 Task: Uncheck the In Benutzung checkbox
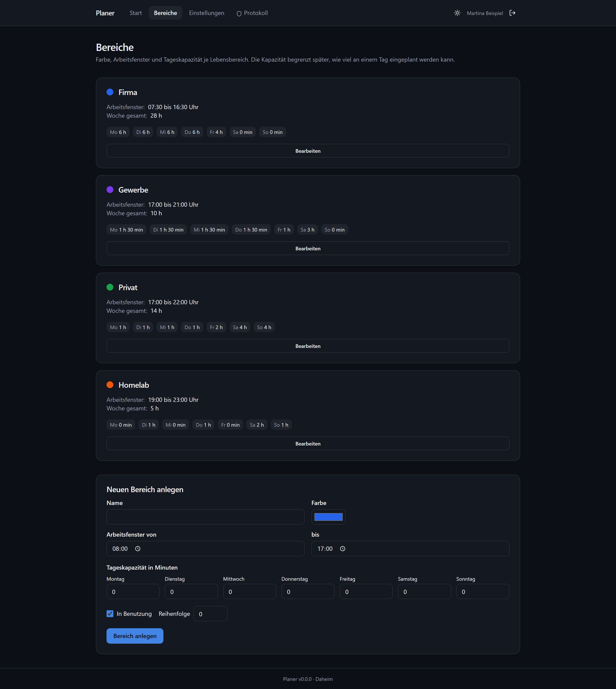(x=110, y=613)
